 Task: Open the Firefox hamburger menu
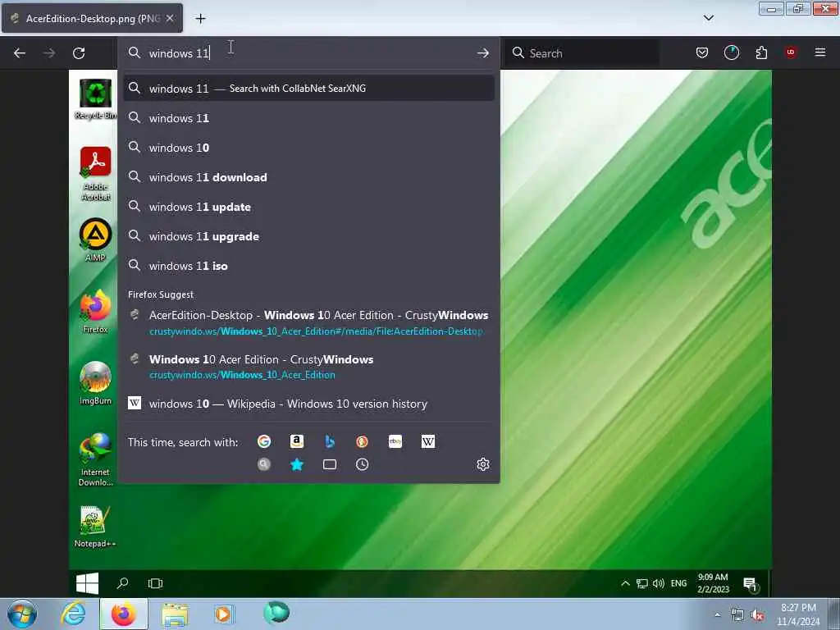click(820, 52)
